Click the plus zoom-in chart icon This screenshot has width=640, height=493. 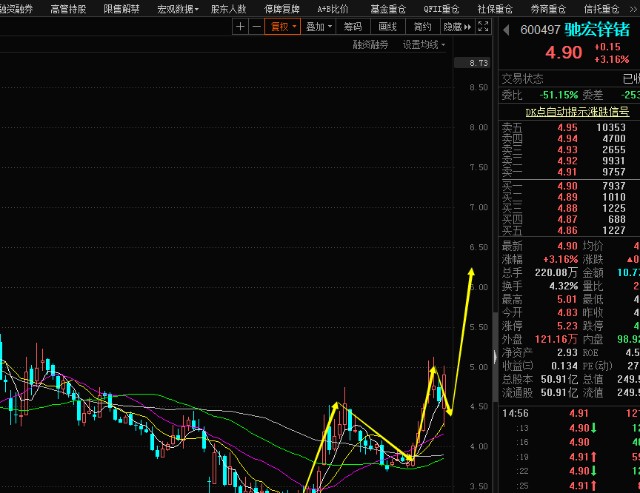(240, 27)
